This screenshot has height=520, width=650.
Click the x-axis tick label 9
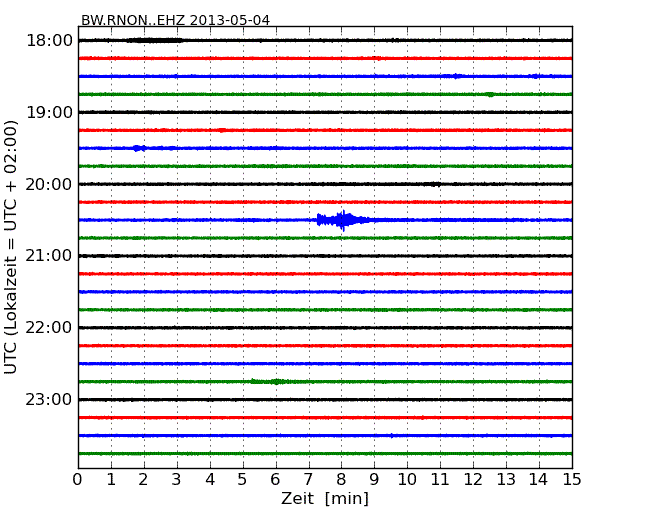point(374,479)
